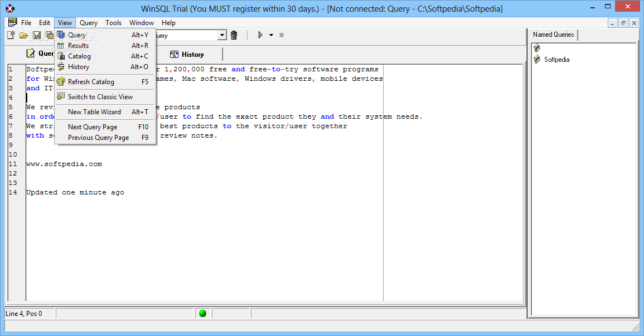The width and height of the screenshot is (644, 336).
Task: Open the File menu
Action: 26,22
